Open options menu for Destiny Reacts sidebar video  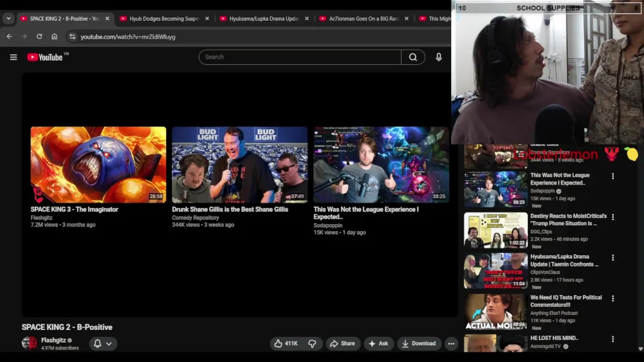(x=613, y=217)
